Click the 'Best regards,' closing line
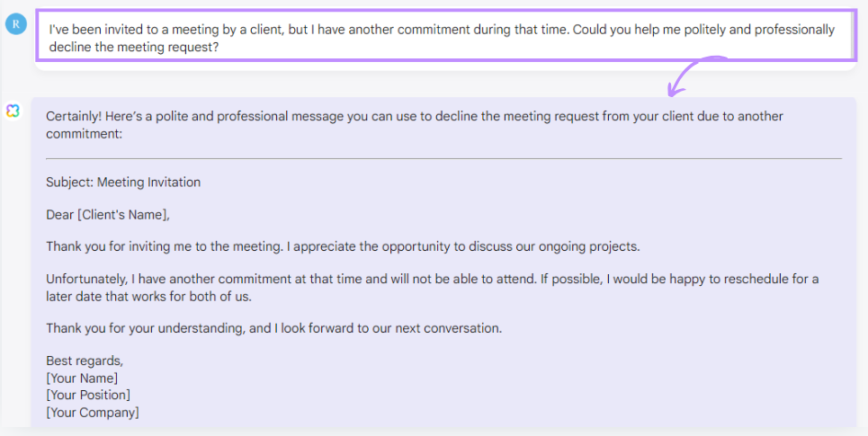 tap(85, 361)
